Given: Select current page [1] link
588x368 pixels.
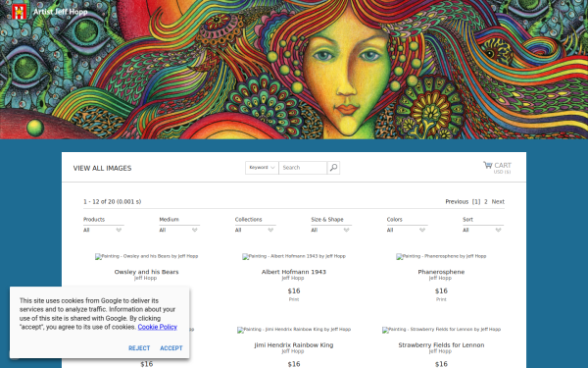Looking at the screenshot, I should [476, 201].
